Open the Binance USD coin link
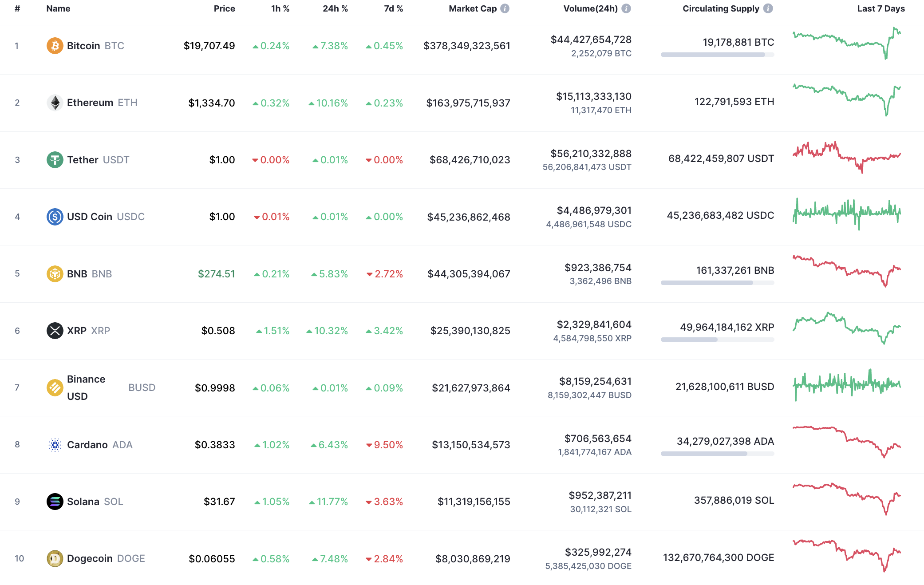This screenshot has width=924, height=585. (x=86, y=387)
